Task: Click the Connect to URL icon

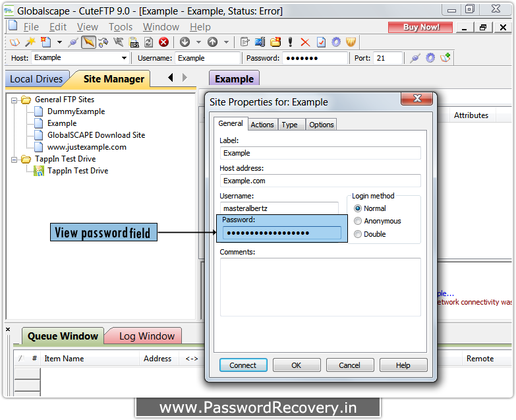Action: 134,42
